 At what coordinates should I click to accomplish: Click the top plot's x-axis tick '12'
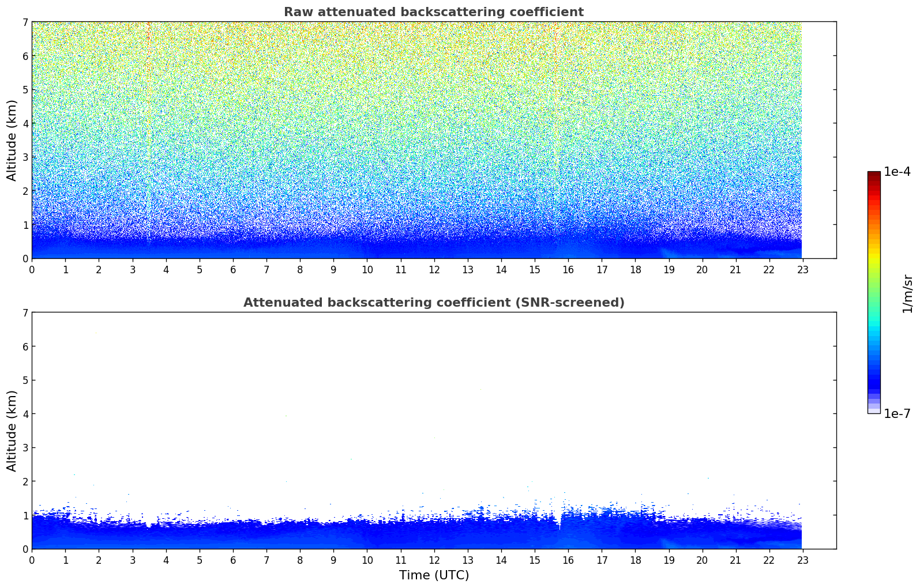point(434,269)
